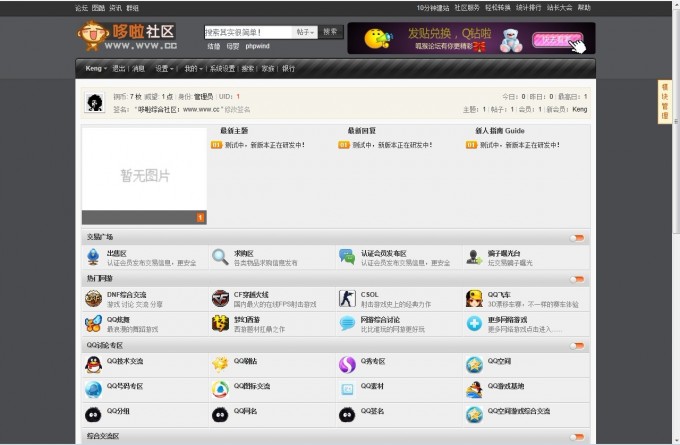
Task: Click the phpwind hot keyword link
Action: 258,46
